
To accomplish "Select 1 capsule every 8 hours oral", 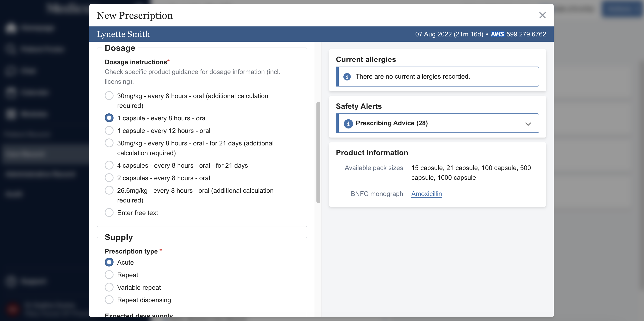I will tap(109, 118).
